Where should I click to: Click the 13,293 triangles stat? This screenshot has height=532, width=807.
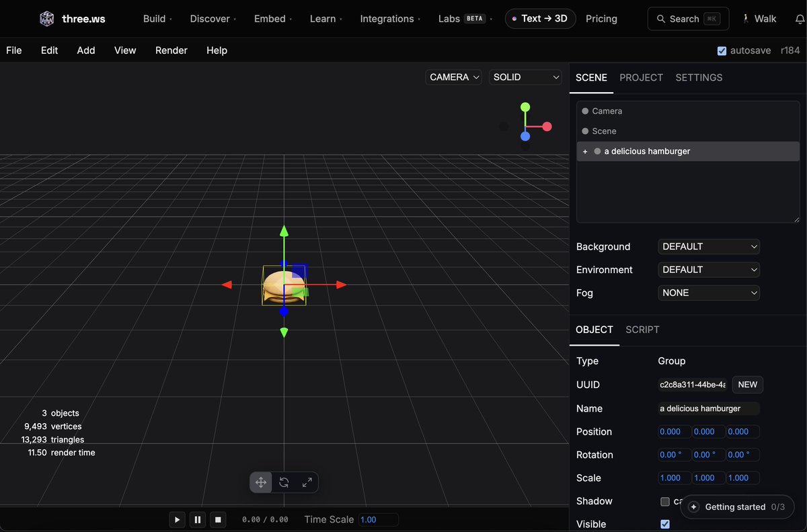click(x=53, y=440)
